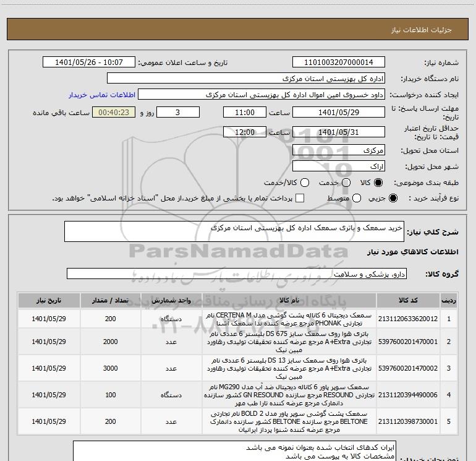Click the deadline time 11:00 field
This screenshot has width=476, height=461.
pos(245,113)
